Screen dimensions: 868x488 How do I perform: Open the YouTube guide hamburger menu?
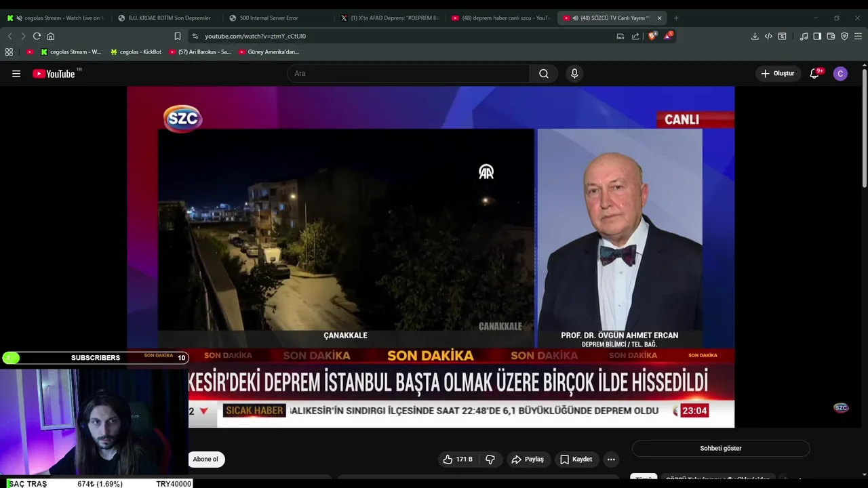click(16, 74)
